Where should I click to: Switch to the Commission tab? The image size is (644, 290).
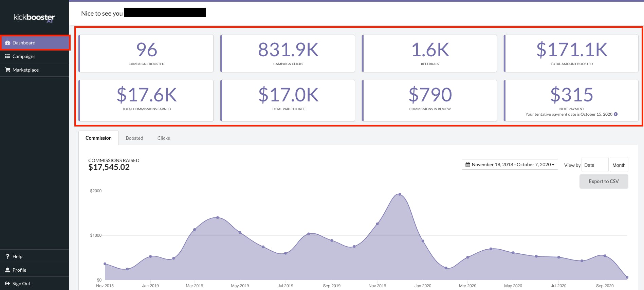(98, 138)
